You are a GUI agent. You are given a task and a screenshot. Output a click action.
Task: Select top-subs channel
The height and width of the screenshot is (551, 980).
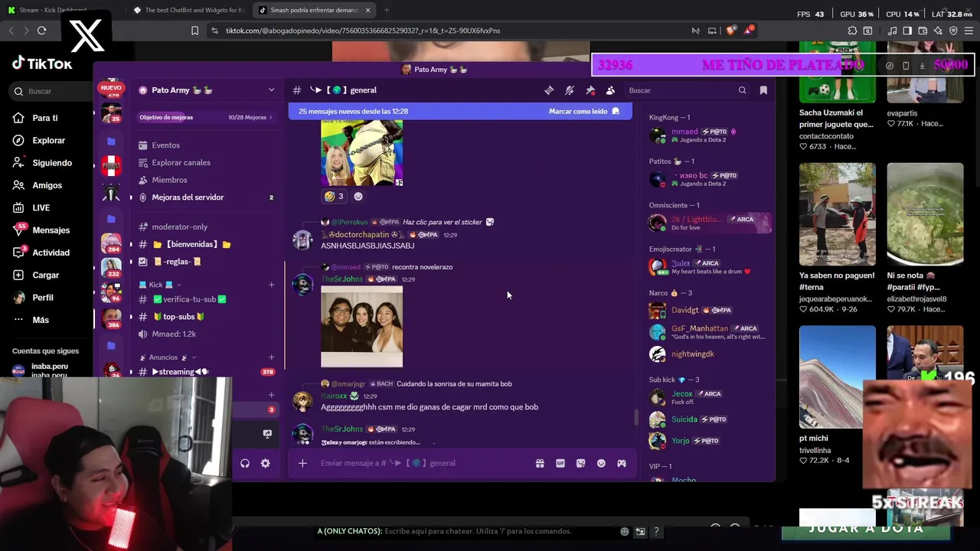coord(178,317)
